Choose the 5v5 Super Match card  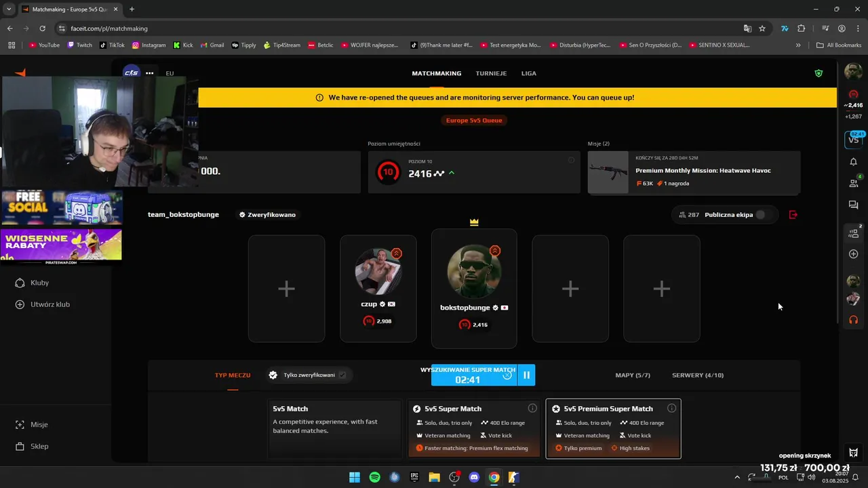[475, 428]
